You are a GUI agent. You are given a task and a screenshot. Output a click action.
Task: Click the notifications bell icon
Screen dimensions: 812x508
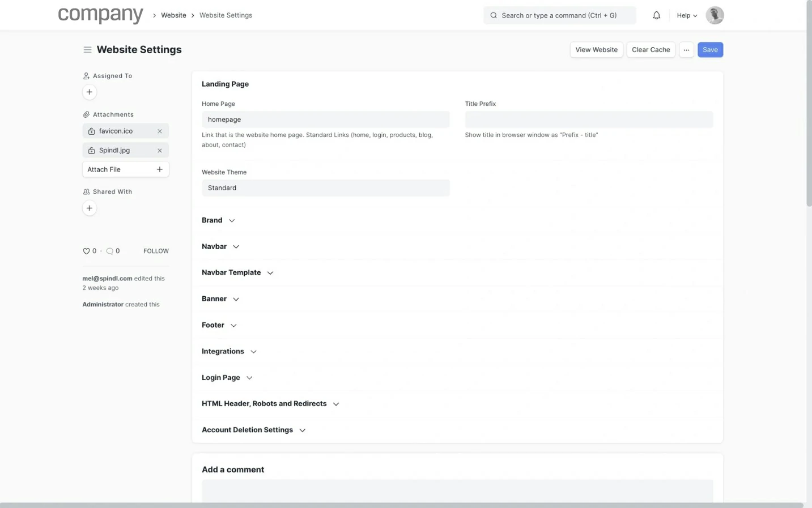[x=656, y=15]
